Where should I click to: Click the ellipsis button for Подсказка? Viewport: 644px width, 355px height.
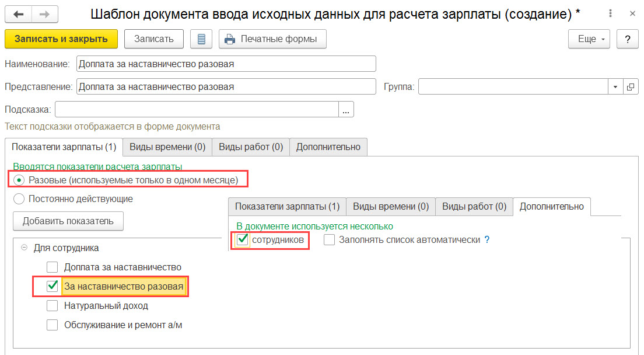click(x=346, y=110)
